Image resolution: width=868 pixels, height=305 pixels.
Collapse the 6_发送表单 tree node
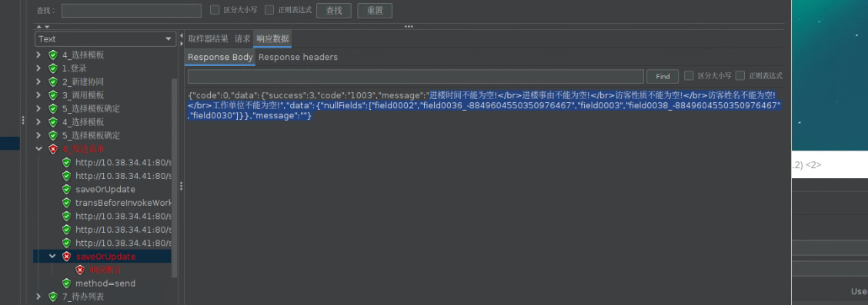coord(38,148)
